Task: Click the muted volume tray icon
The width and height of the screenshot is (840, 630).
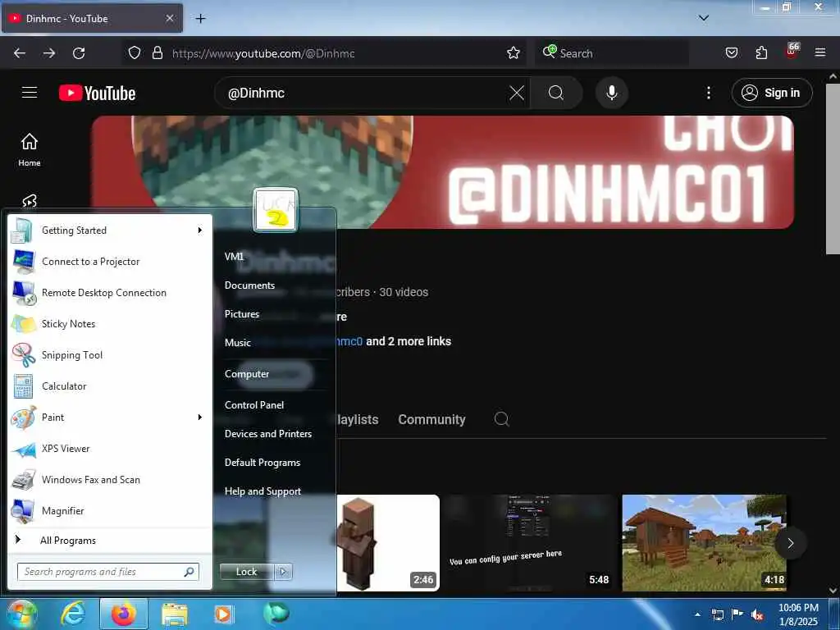Action: pyautogui.click(x=757, y=614)
